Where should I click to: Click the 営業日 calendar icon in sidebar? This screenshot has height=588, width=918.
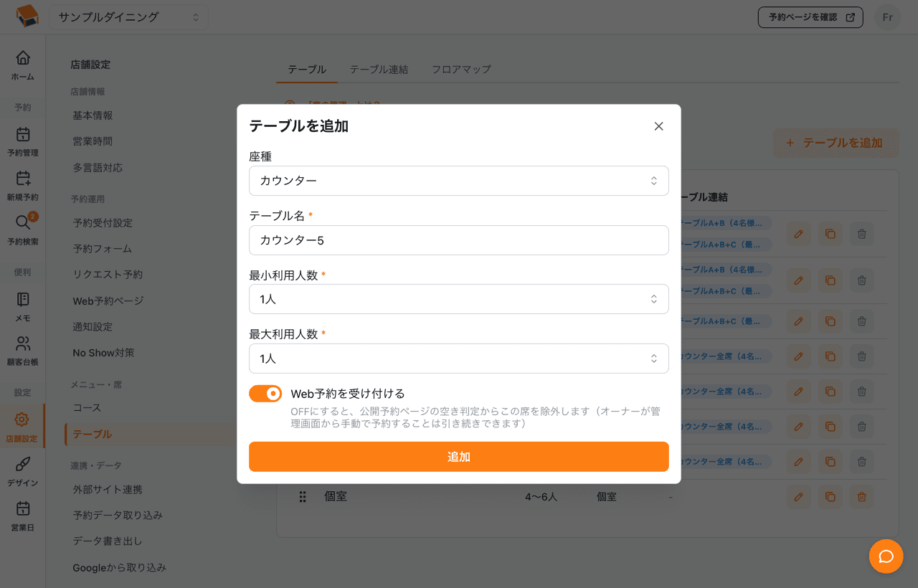[x=23, y=508]
